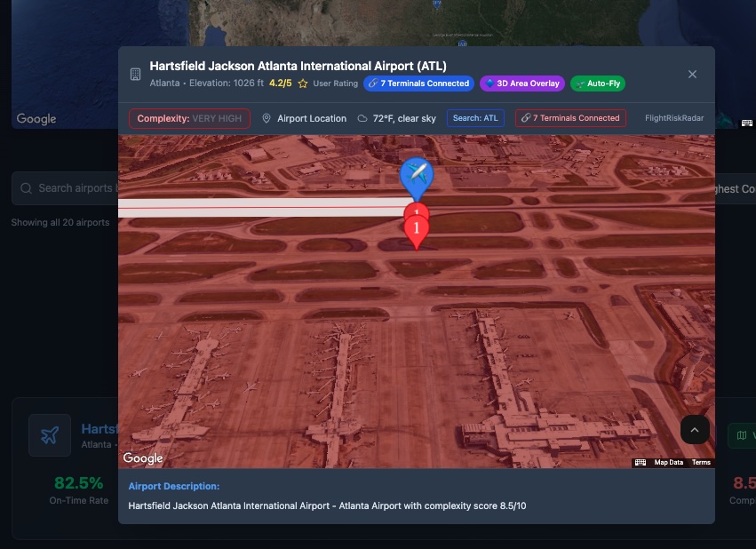Close the airport detail dialog
756x549 pixels.
point(692,75)
